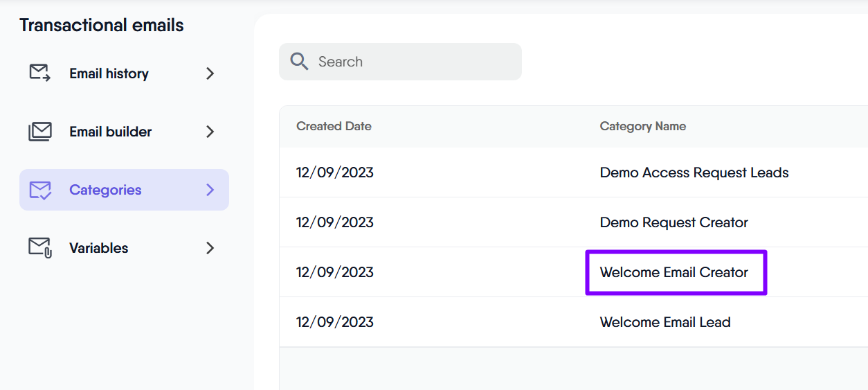Click the Email history envelope icon

39,73
